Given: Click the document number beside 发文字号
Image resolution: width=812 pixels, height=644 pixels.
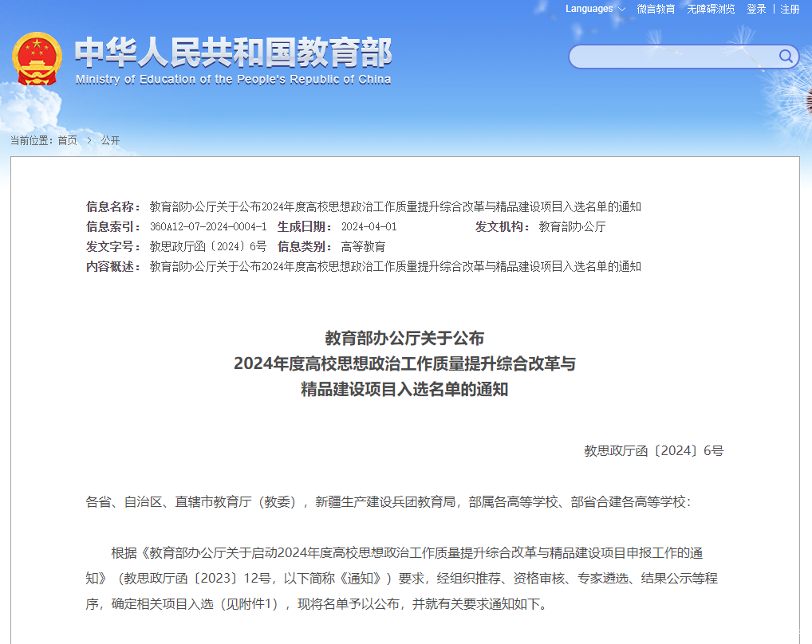Looking at the screenshot, I should 208,246.
